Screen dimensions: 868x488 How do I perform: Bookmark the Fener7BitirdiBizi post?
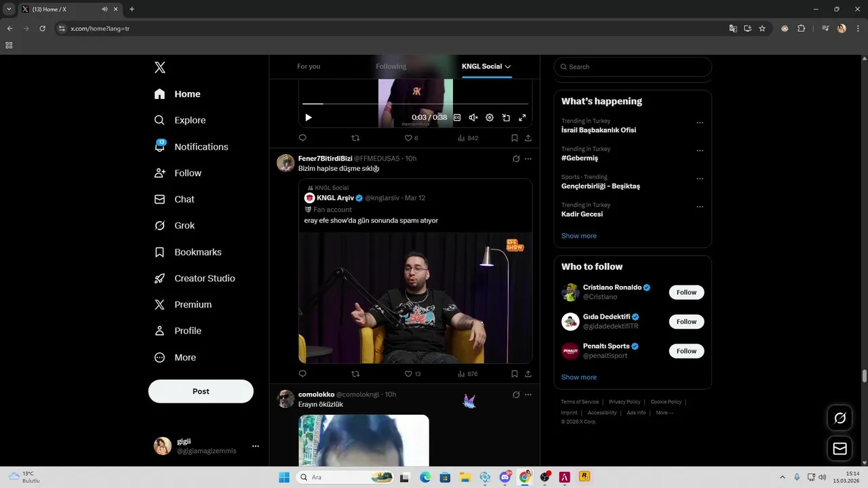click(515, 373)
